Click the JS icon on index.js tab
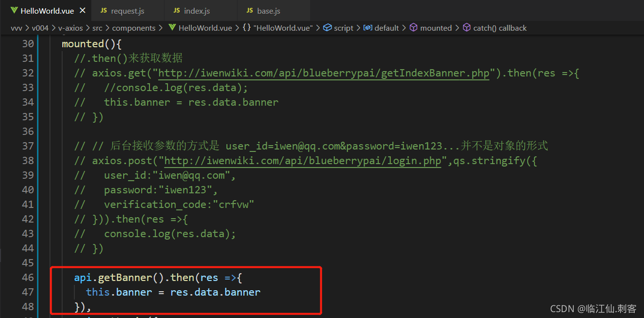Viewport: 644px width, 318px height. tap(176, 10)
